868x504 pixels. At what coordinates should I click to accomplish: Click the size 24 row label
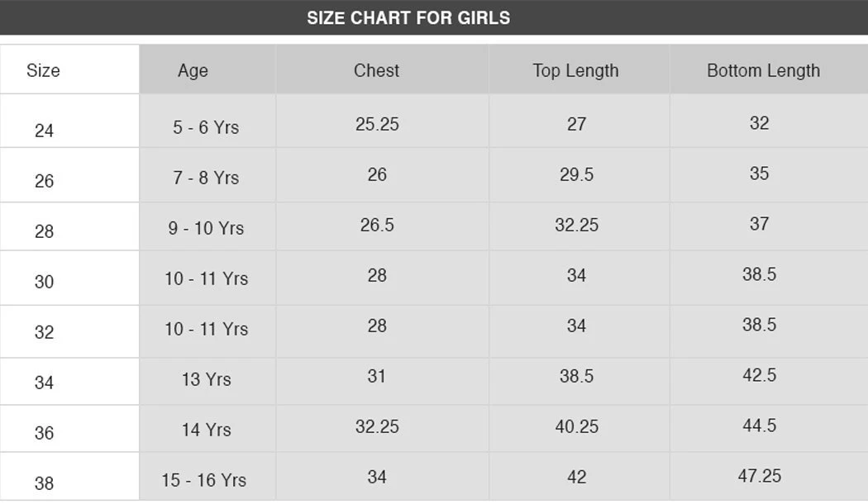point(44,131)
